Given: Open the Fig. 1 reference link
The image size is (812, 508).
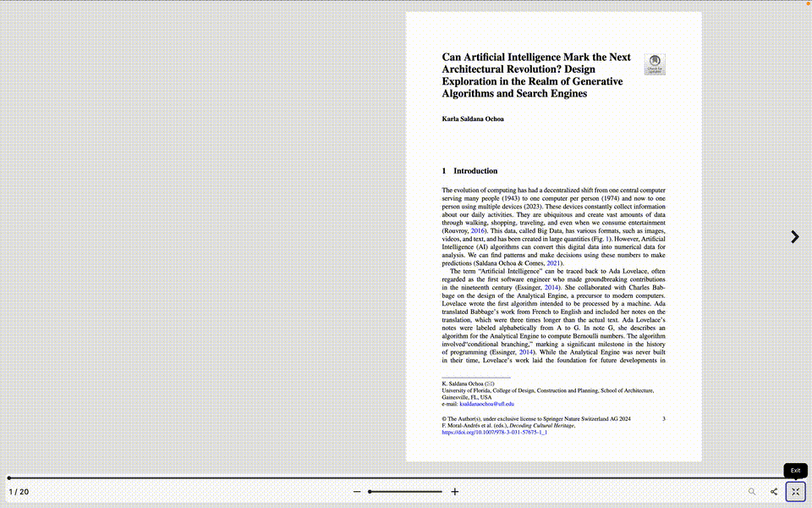Looking at the screenshot, I should [608, 239].
